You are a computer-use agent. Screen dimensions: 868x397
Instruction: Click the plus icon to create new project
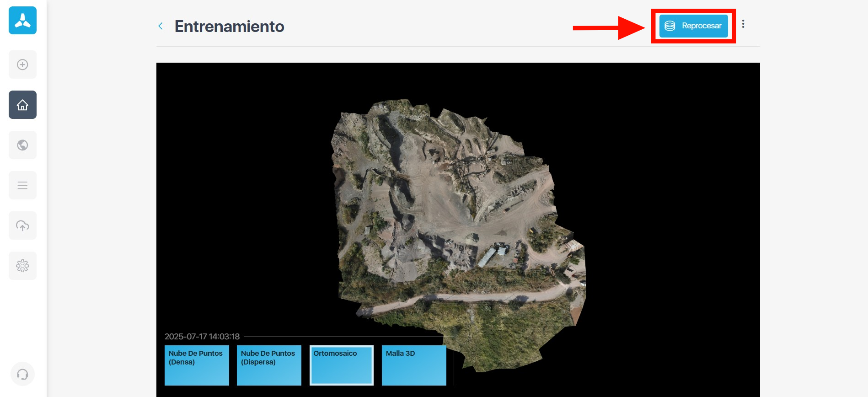coord(22,64)
